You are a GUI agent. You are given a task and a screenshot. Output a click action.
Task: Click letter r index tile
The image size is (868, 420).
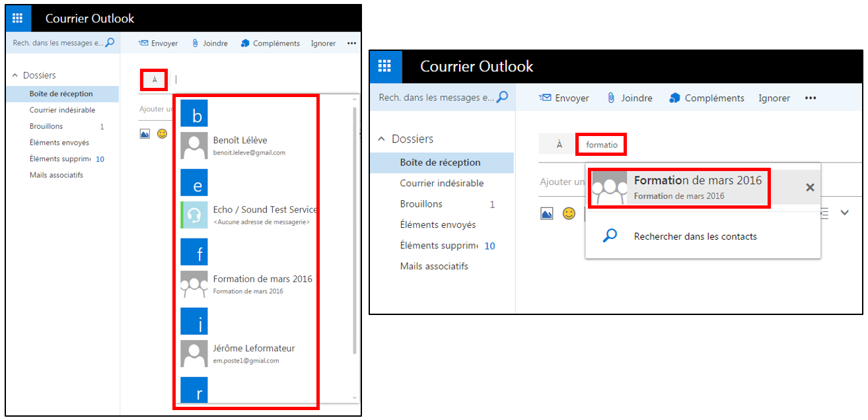pyautogui.click(x=194, y=390)
